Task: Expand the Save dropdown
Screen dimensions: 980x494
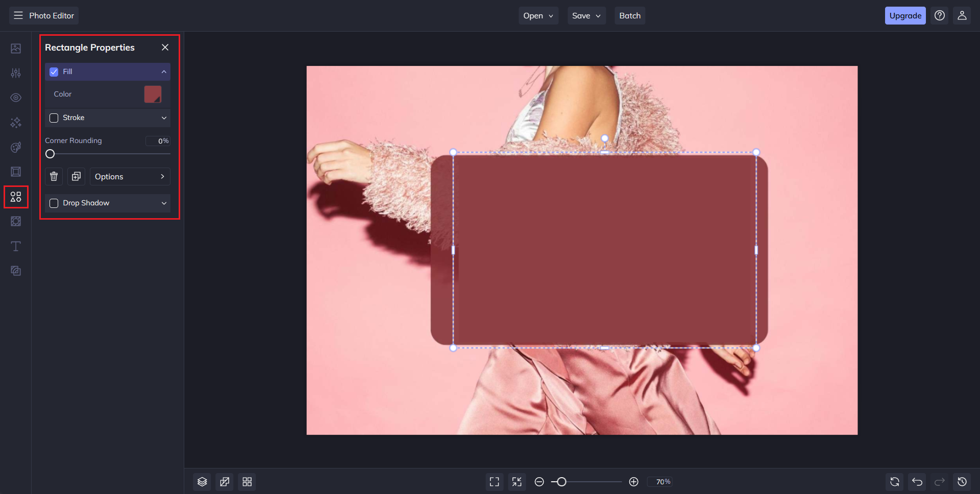Action: 586,15
